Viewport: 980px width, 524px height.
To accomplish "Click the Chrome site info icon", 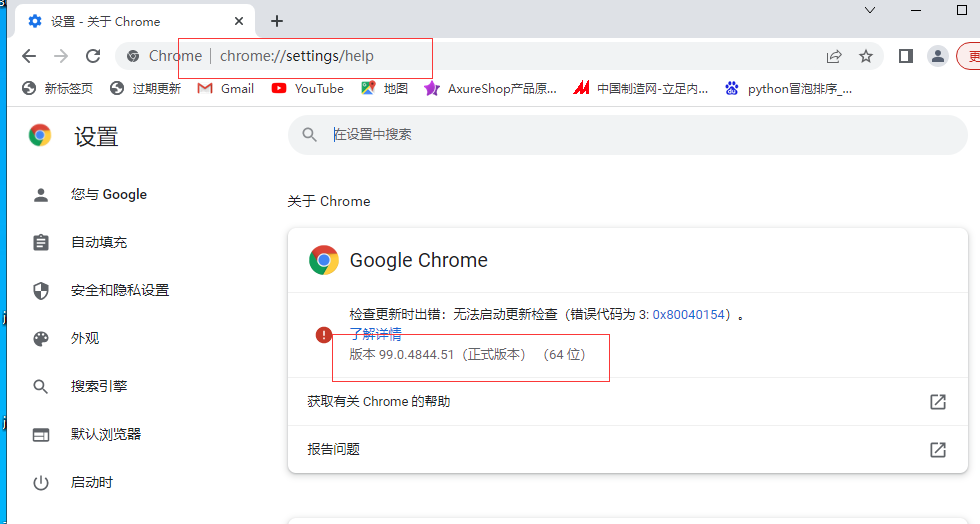I will pyautogui.click(x=132, y=56).
